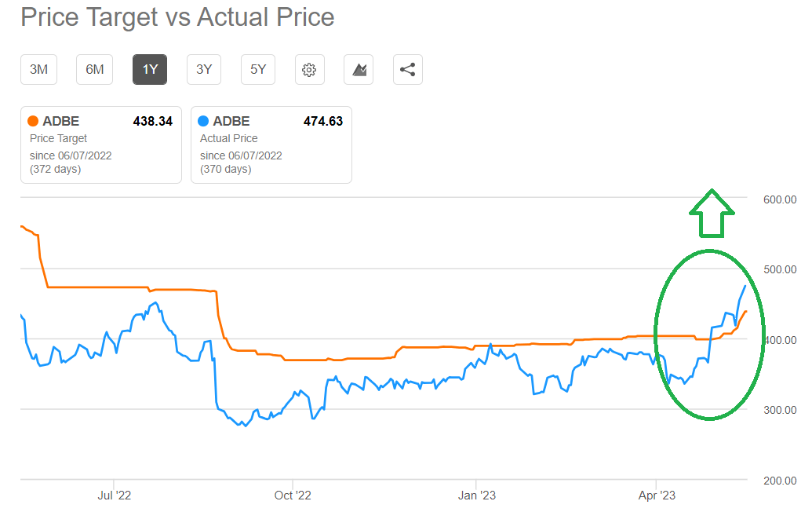This screenshot has width=812, height=512.
Task: Click the blue Actual Price legend dot
Action: pos(203,121)
